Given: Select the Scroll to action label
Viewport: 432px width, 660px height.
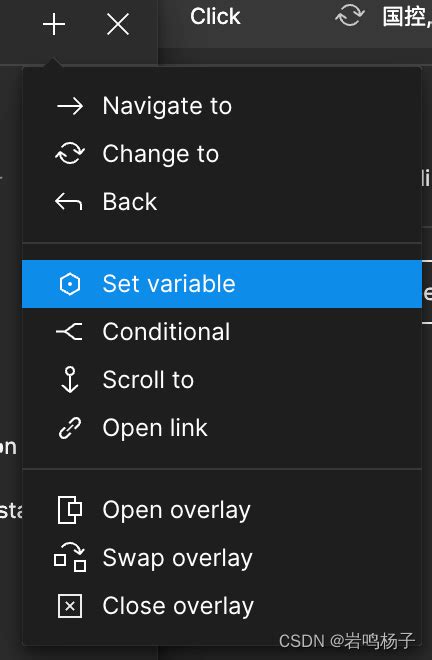Looking at the screenshot, I should (x=148, y=380).
